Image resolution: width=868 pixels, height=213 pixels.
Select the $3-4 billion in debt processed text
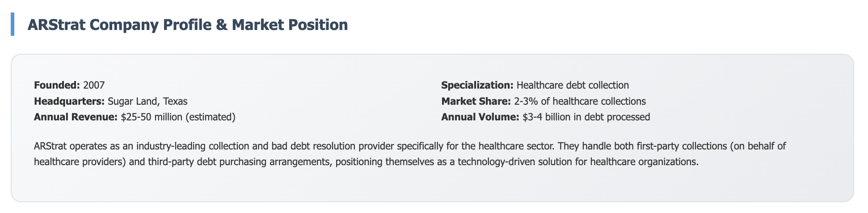pyautogui.click(x=586, y=117)
